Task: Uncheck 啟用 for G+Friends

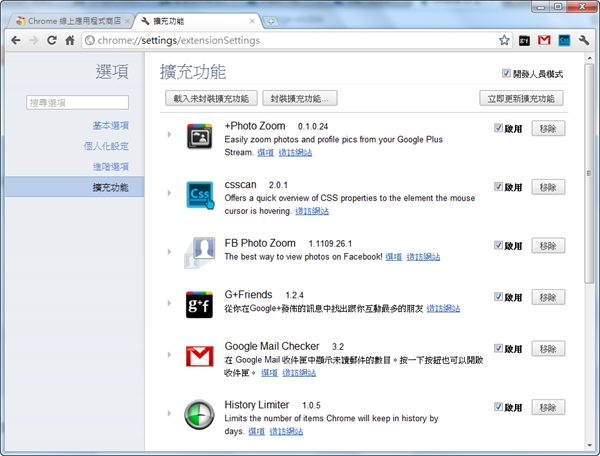Action: pyautogui.click(x=498, y=296)
